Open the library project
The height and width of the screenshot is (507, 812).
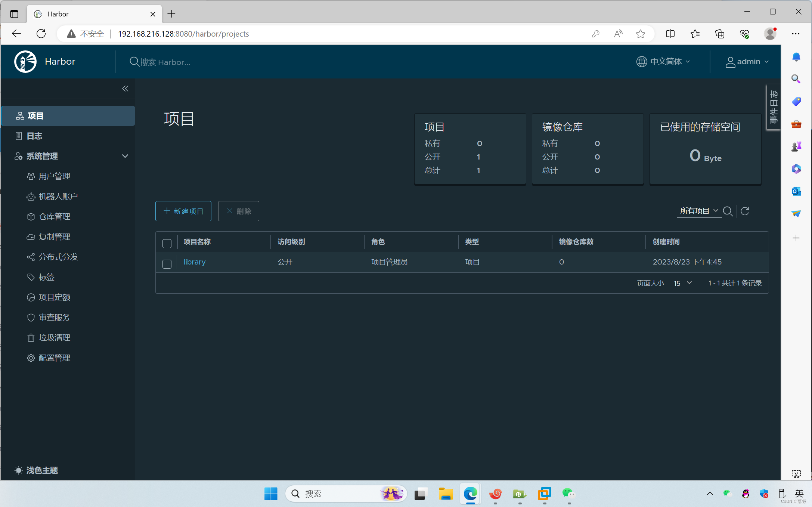click(194, 262)
